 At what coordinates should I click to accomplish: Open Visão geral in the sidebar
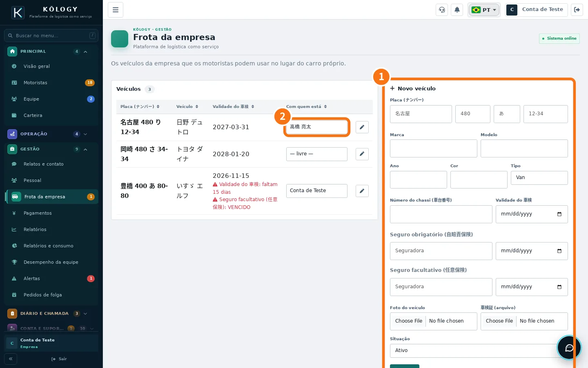click(51, 66)
